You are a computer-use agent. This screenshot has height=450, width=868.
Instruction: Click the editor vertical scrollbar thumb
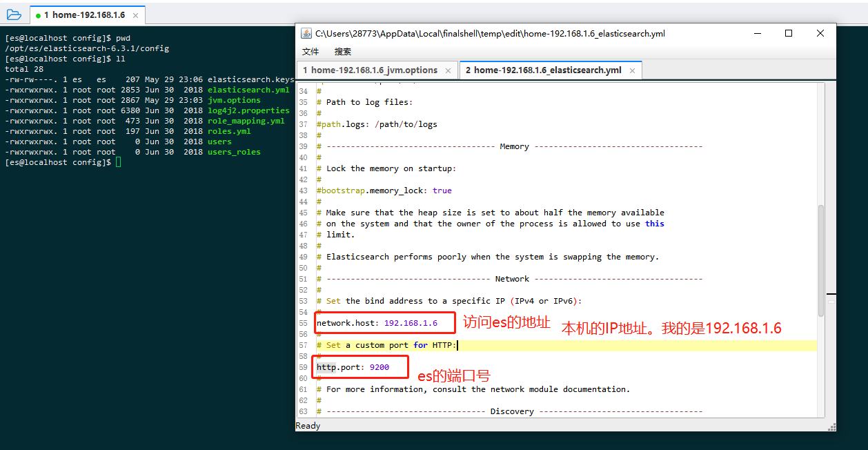pyautogui.click(x=820, y=261)
